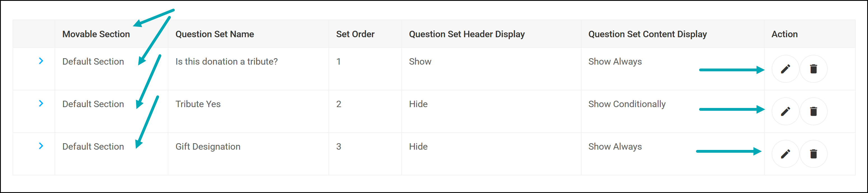The image size is (868, 193).
Task: Edit the Gift Designation question set
Action: pyautogui.click(x=785, y=154)
